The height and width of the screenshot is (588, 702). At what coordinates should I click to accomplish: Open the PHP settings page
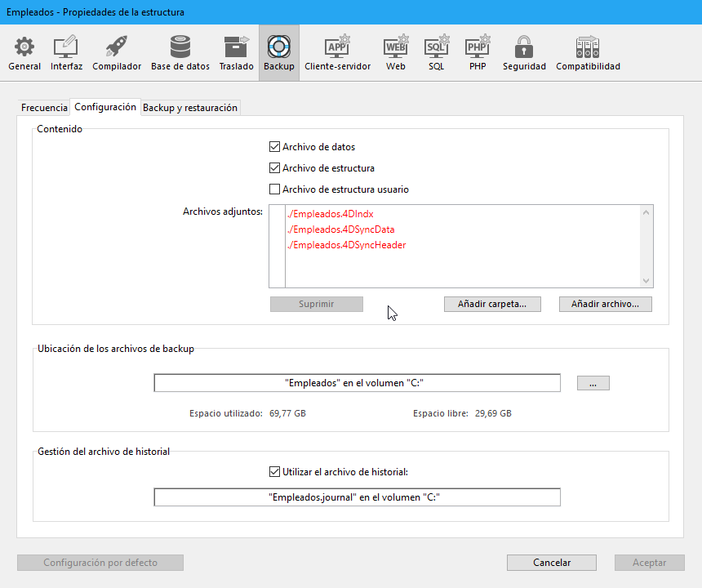[478, 53]
